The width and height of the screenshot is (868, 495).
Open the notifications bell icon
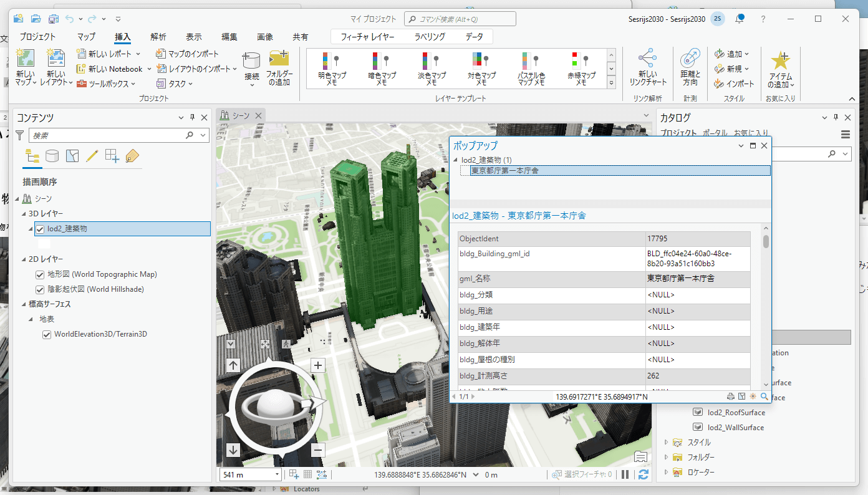pyautogui.click(x=740, y=19)
